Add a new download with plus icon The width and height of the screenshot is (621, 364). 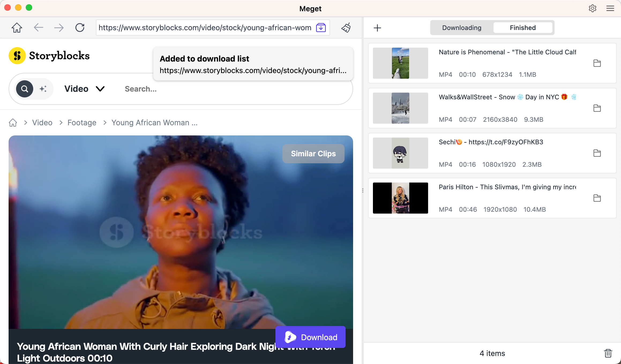(377, 28)
